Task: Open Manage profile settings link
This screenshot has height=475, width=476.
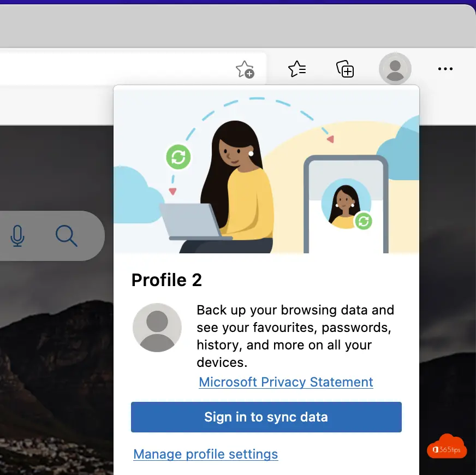Action: (205, 454)
